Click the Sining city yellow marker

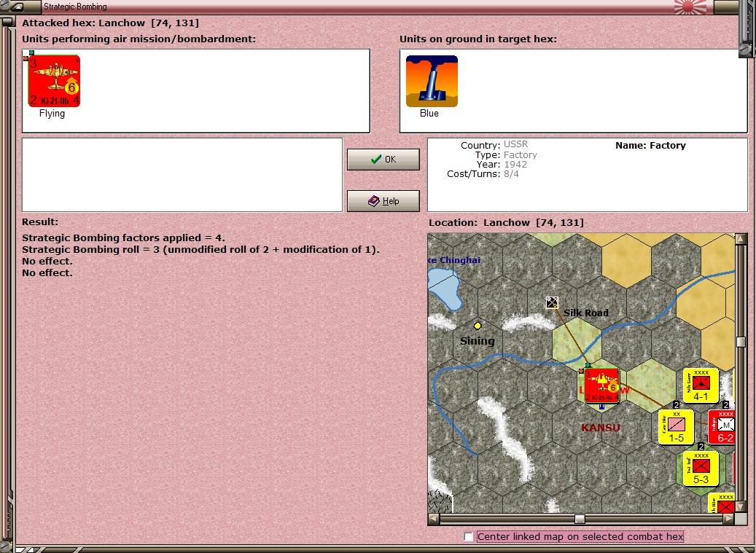(478, 326)
